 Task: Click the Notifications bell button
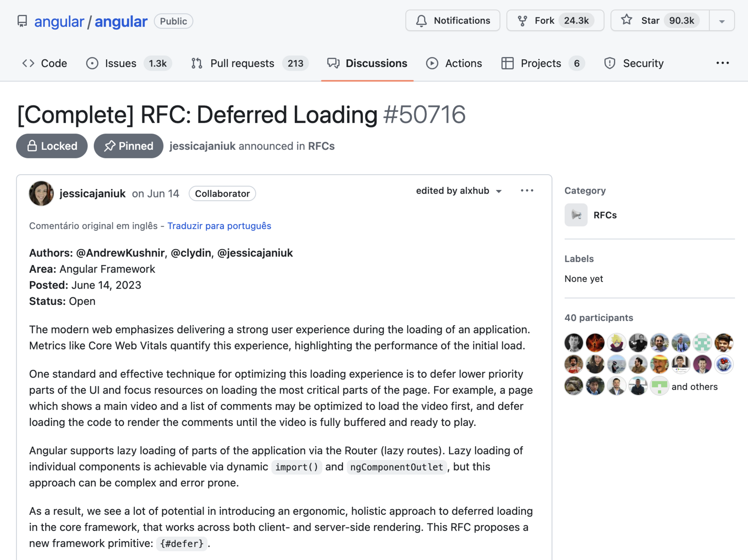(453, 21)
